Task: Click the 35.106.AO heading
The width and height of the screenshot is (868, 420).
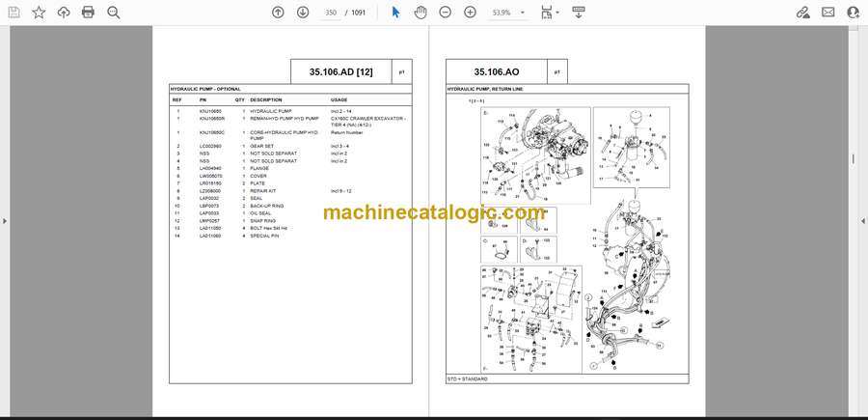Action: click(497, 72)
